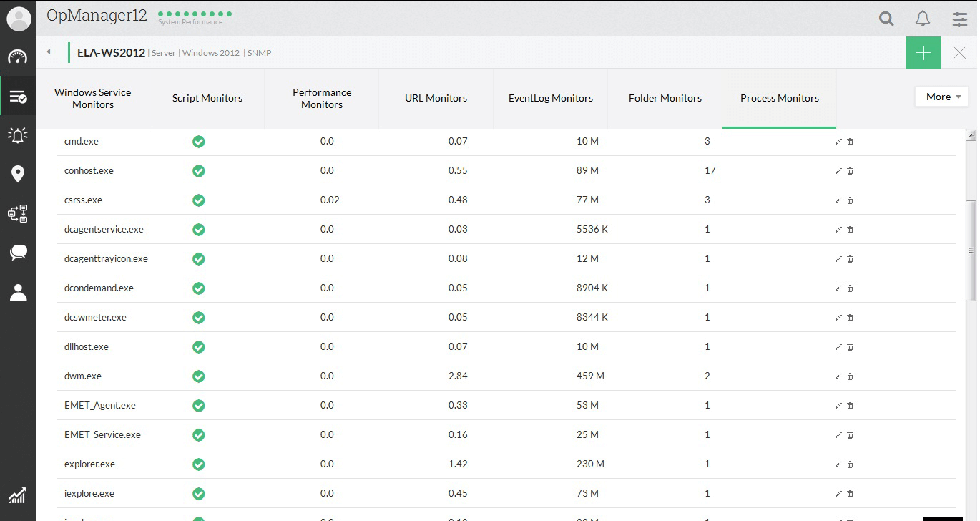
Task: Open the dashboard gauge icon in sidebar
Action: 18,57
